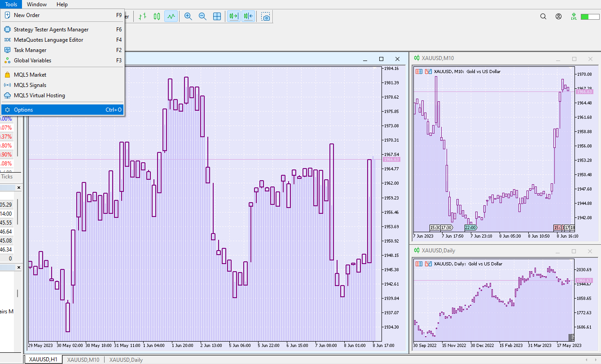
Task: Zoom out of the chart
Action: (x=202, y=16)
